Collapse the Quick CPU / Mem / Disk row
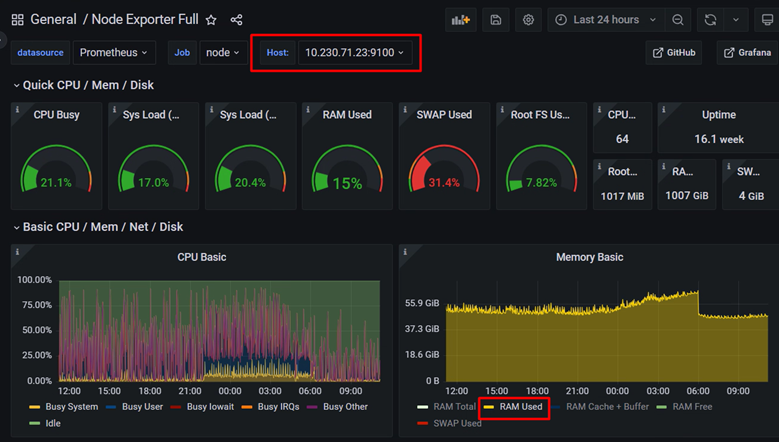This screenshot has width=779, height=442. click(x=83, y=85)
